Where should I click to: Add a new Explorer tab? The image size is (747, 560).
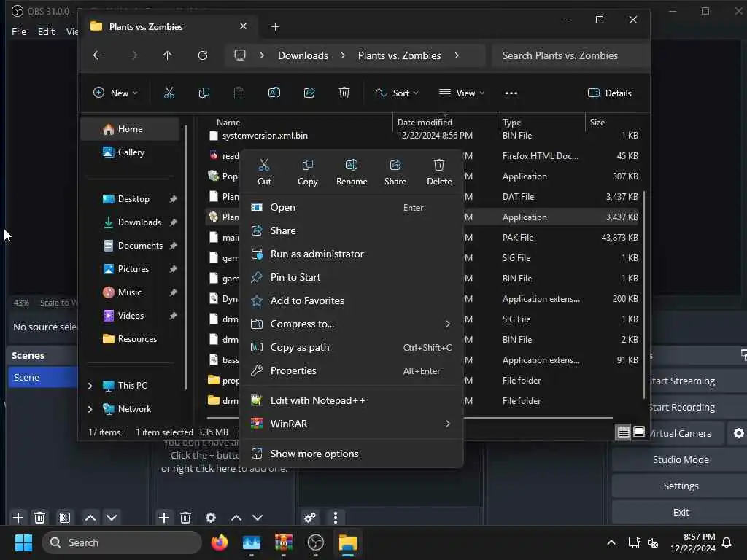coord(275,27)
